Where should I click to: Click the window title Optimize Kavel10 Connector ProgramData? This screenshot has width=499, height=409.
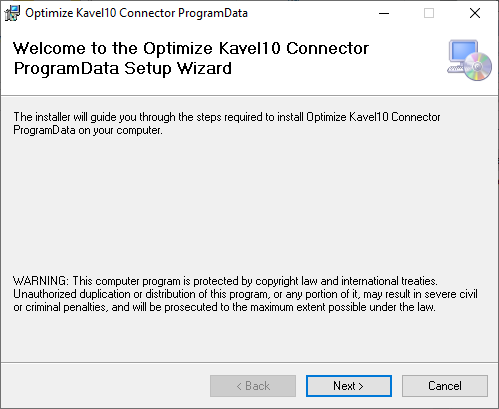click(136, 13)
